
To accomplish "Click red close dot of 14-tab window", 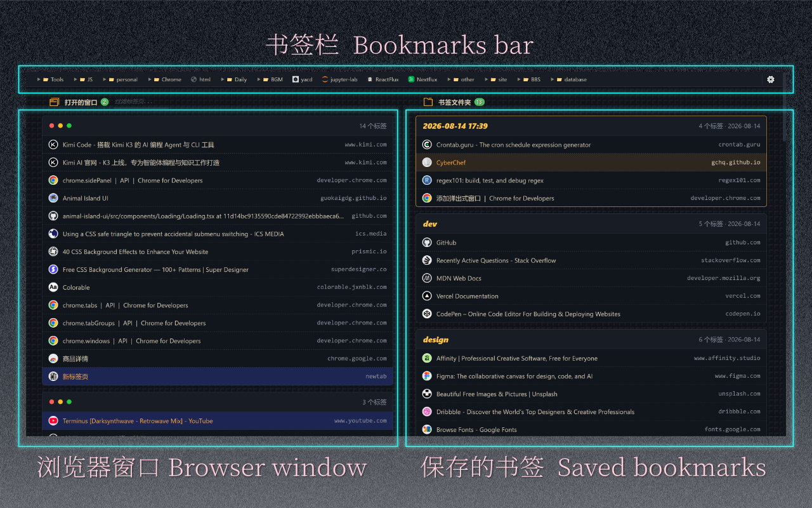I will click(51, 126).
